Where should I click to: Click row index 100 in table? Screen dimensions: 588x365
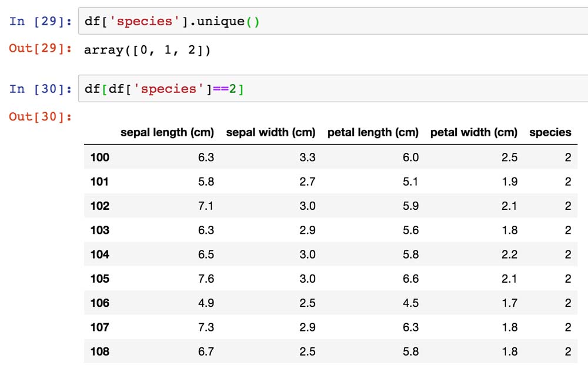(99, 157)
